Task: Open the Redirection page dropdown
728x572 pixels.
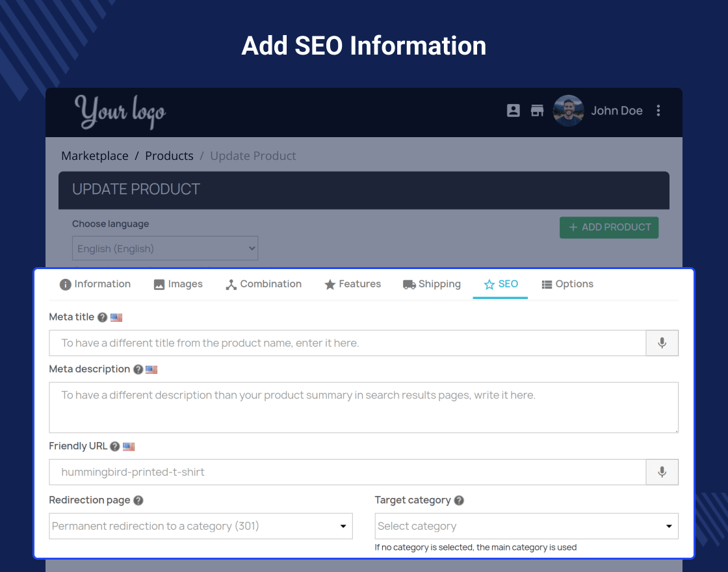Action: coord(201,526)
